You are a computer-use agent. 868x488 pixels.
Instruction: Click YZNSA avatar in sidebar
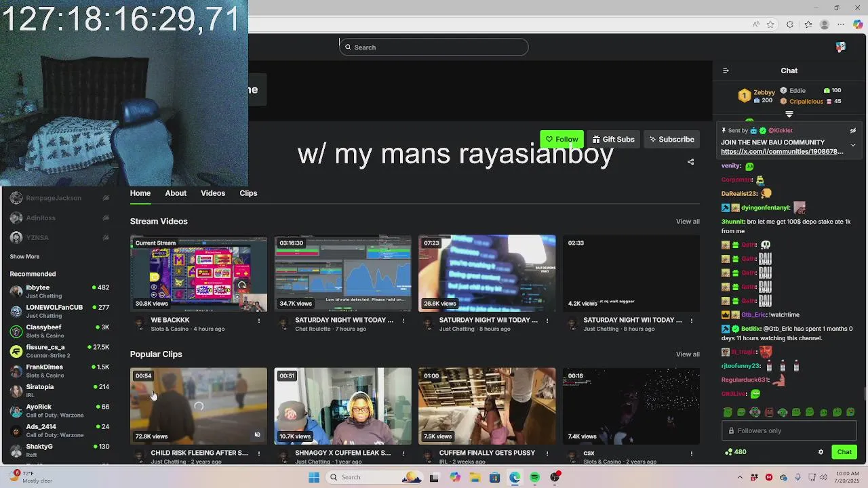[x=16, y=237]
